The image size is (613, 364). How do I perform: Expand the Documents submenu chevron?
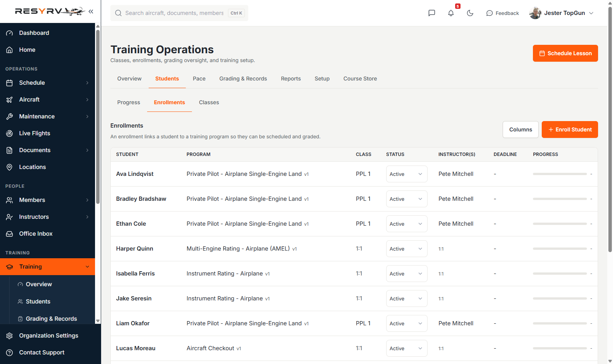87,150
